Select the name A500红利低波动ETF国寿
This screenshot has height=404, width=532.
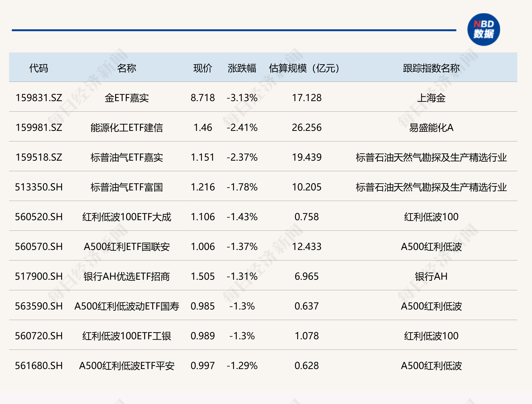(127, 306)
